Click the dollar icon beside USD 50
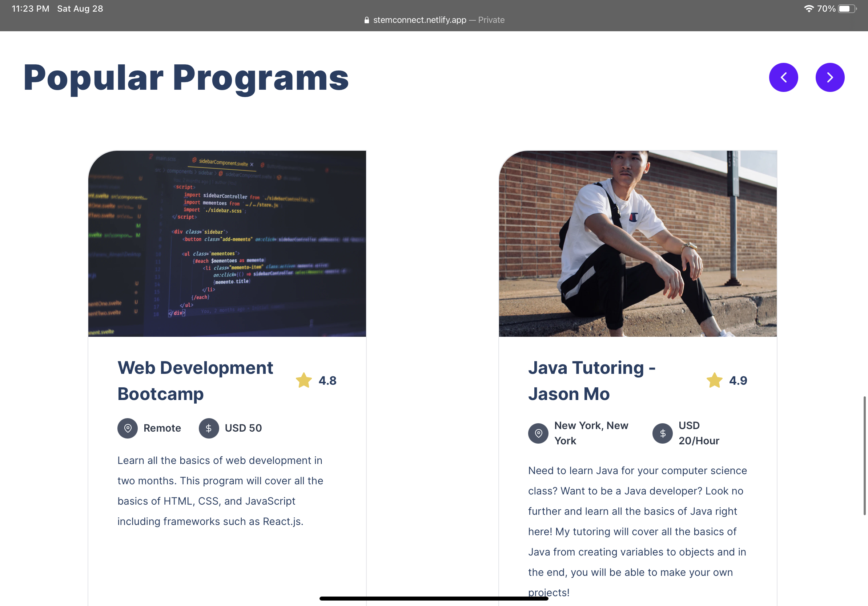868x606 pixels. coord(209,428)
